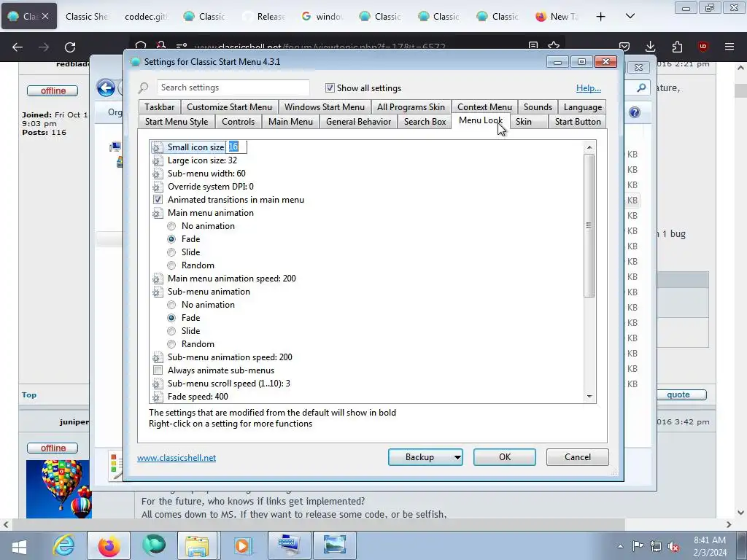Click blue back arrow in background window
Screen dimensions: 747x560
pyautogui.click(x=106, y=87)
